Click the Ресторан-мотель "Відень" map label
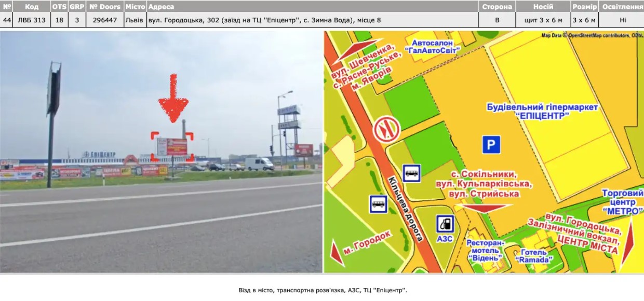 tap(485, 250)
